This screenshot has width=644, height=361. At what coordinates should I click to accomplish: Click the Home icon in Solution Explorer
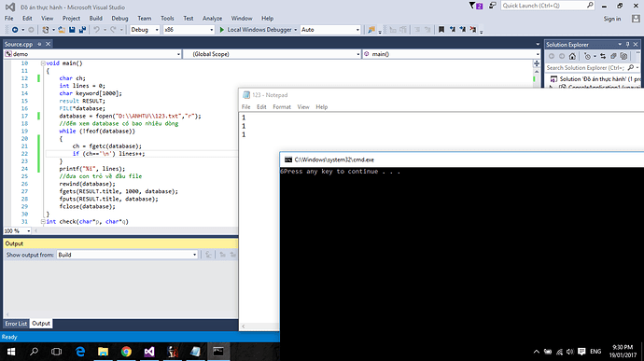pyautogui.click(x=572, y=56)
